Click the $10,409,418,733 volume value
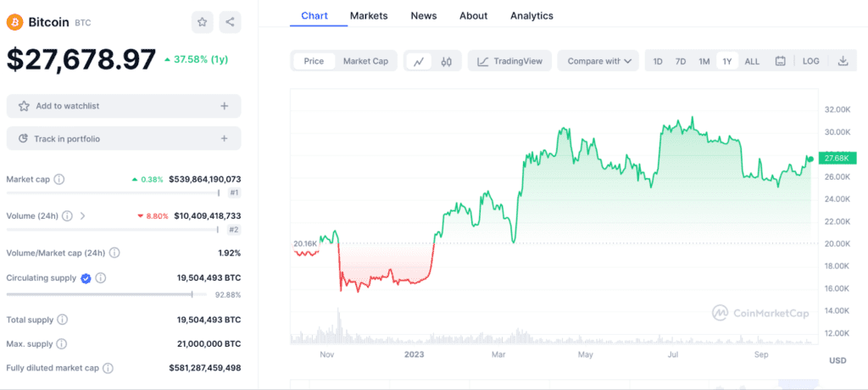868x390 pixels. coord(208,216)
